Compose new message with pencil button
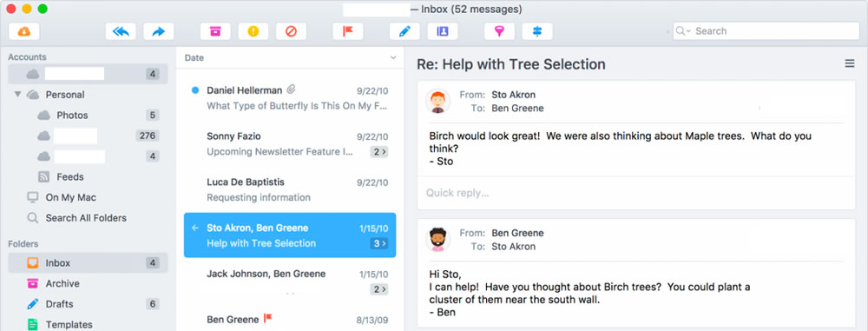 pos(404,31)
